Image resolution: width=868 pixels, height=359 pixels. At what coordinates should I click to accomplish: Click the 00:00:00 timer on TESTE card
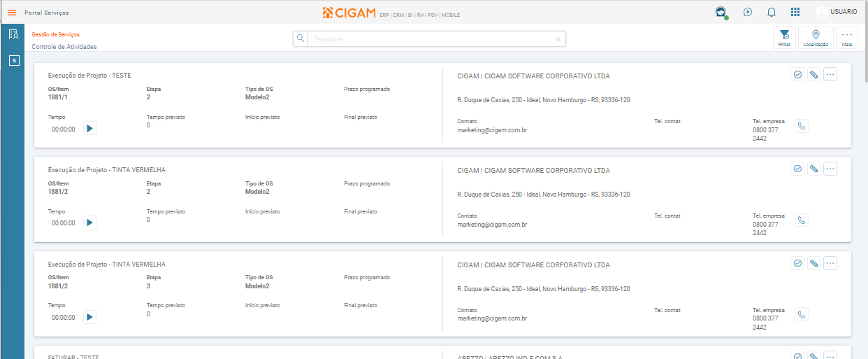point(64,129)
